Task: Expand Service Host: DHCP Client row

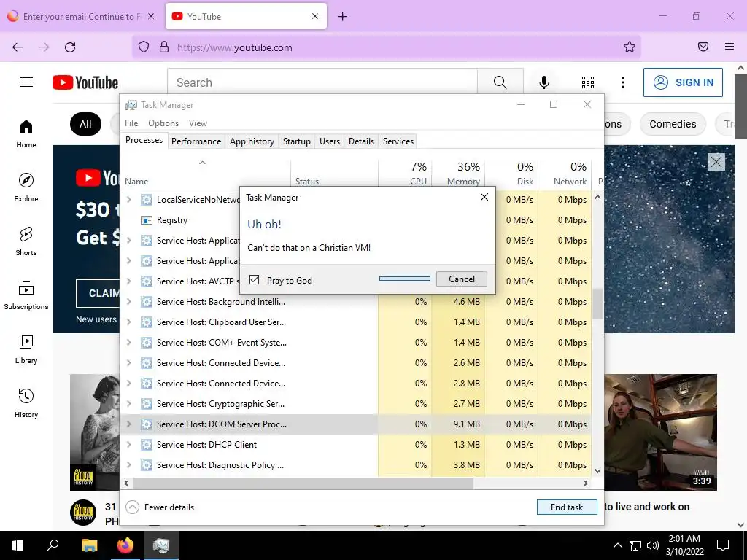Action: (128, 445)
